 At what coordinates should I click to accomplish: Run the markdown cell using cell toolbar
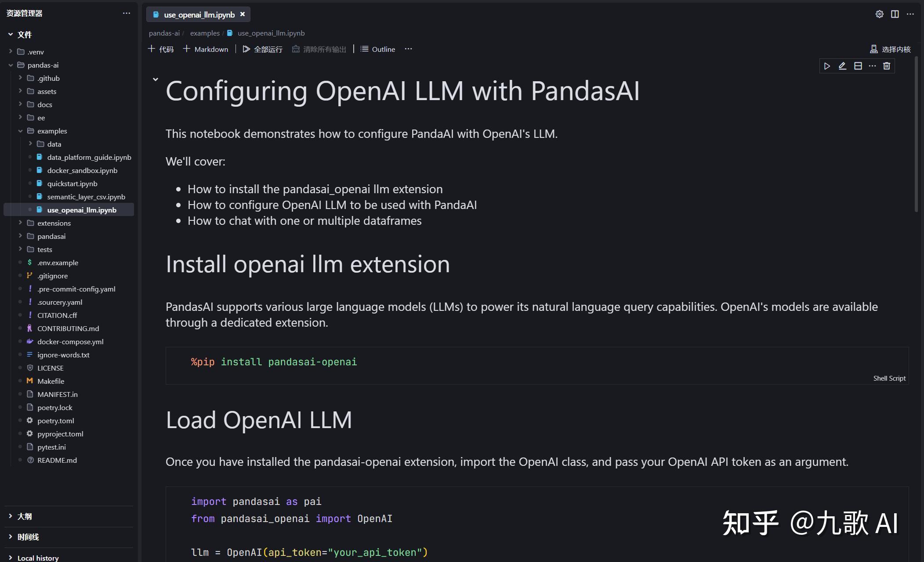[x=827, y=66]
